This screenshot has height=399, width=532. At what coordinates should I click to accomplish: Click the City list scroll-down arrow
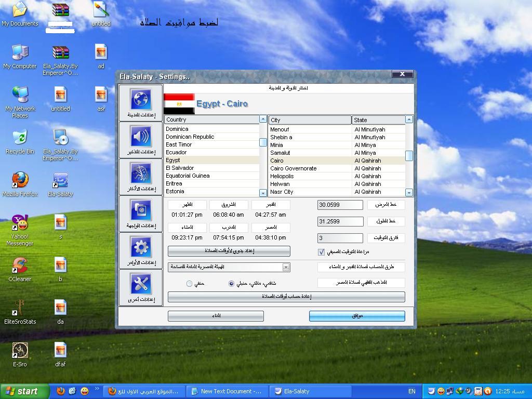409,193
